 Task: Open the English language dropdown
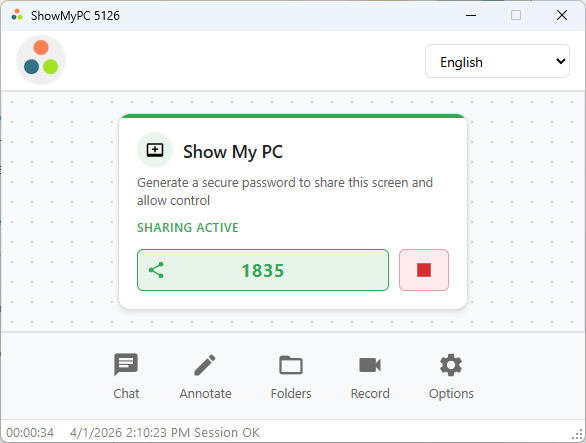click(x=497, y=61)
